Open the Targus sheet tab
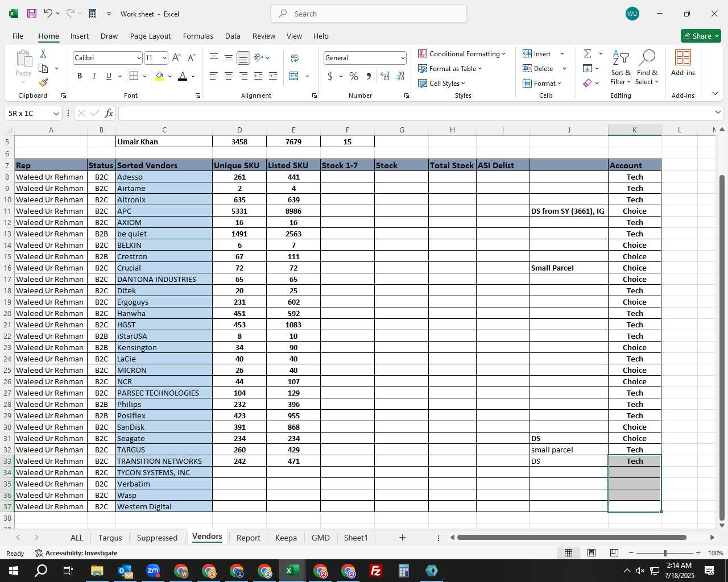The image size is (728, 582). (110, 538)
